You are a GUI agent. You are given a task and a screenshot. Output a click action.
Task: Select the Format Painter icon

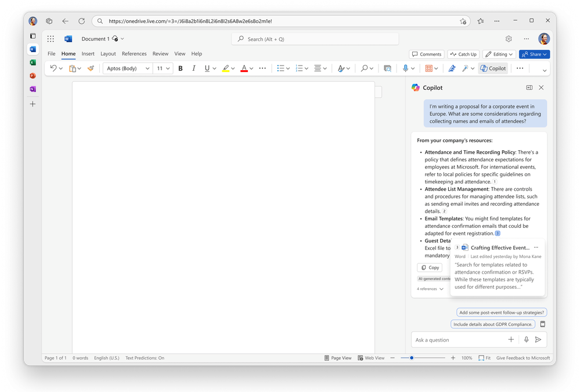tap(91, 68)
